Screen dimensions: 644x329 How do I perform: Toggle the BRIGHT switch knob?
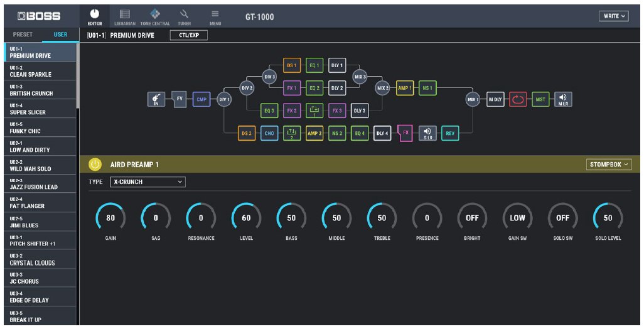[x=472, y=218]
